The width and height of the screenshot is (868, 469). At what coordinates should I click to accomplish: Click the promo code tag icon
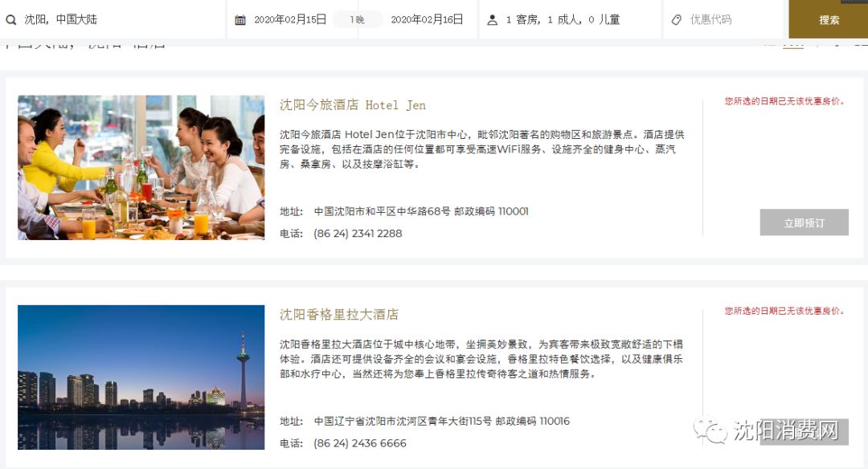click(677, 20)
